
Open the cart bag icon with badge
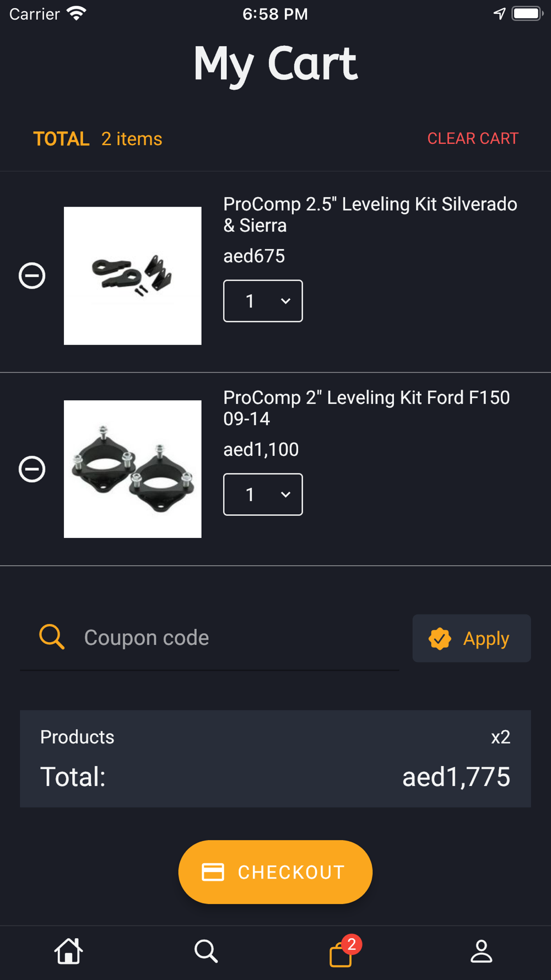pos(342,952)
